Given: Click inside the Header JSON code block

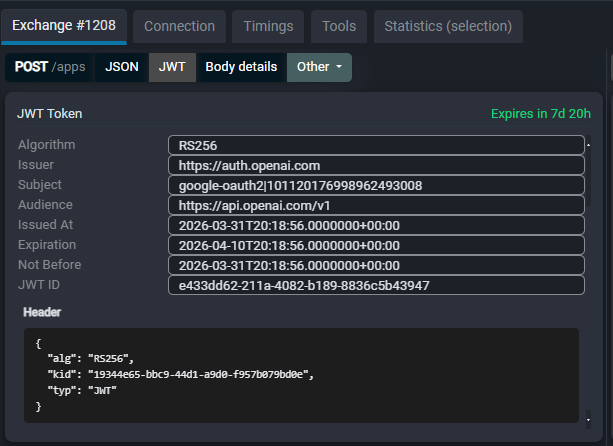Looking at the screenshot, I should point(300,375).
